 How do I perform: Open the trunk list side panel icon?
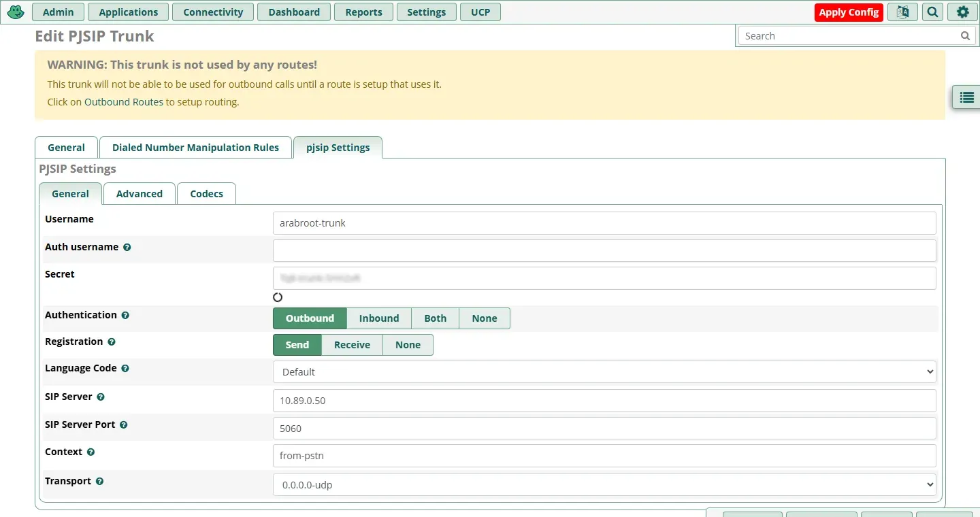point(966,98)
